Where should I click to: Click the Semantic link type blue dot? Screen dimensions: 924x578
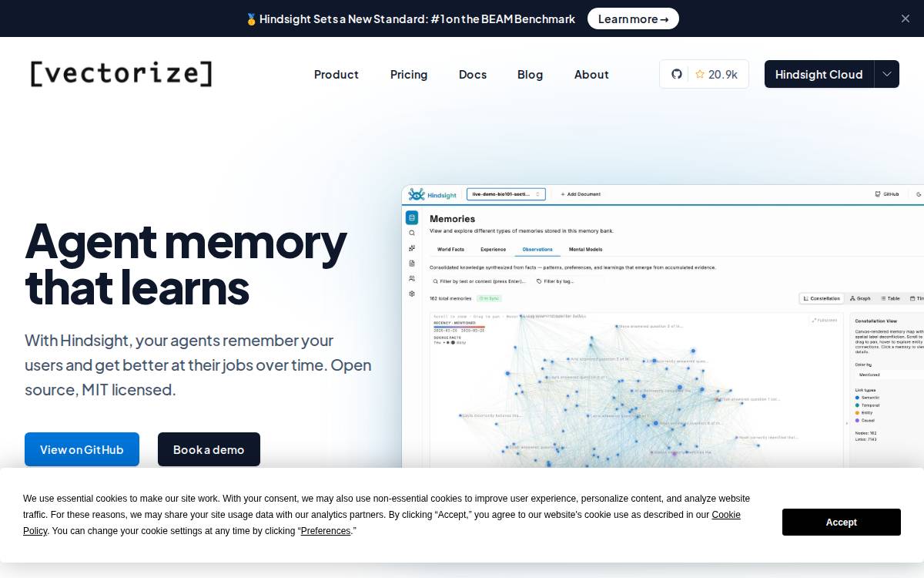(858, 397)
